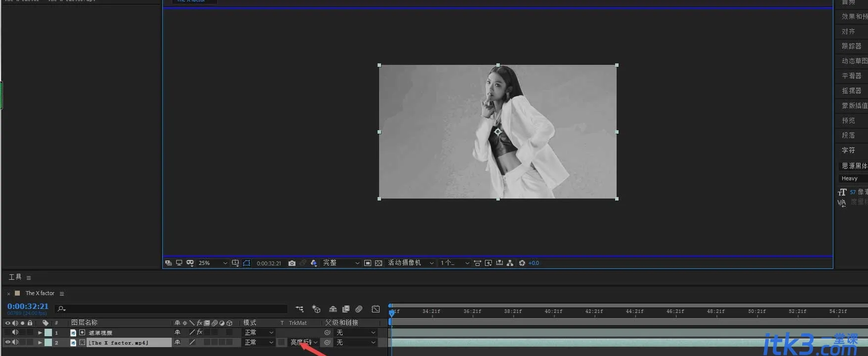The height and width of the screenshot is (356, 868).
Task: Click the audio speaker column header
Action: coord(15,323)
